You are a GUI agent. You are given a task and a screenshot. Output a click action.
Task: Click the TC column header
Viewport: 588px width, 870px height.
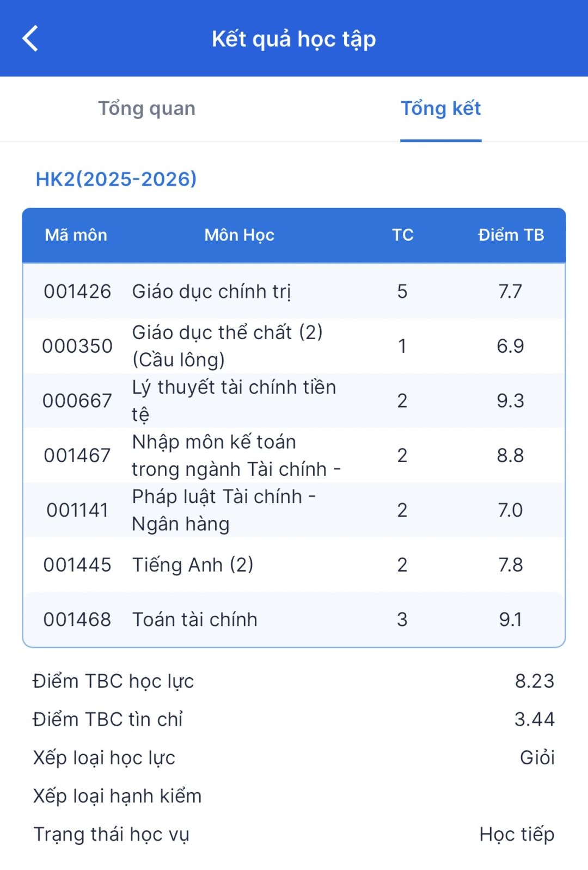[402, 235]
